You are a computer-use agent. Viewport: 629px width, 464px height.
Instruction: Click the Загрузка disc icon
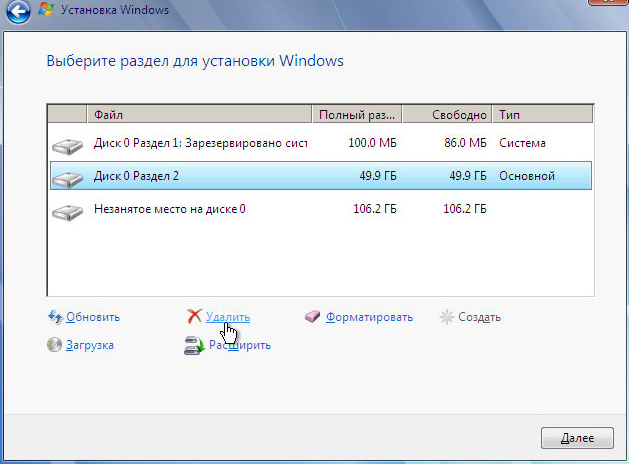point(54,344)
